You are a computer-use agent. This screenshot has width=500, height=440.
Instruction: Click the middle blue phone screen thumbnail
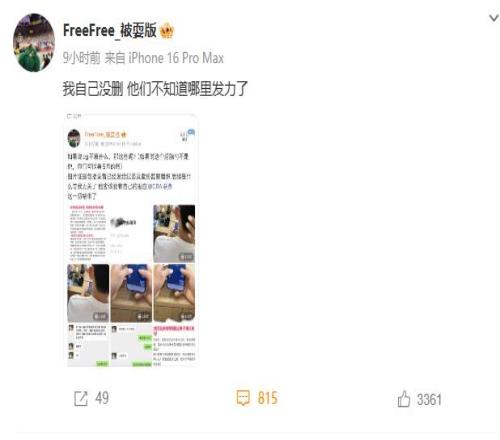pos(131,293)
